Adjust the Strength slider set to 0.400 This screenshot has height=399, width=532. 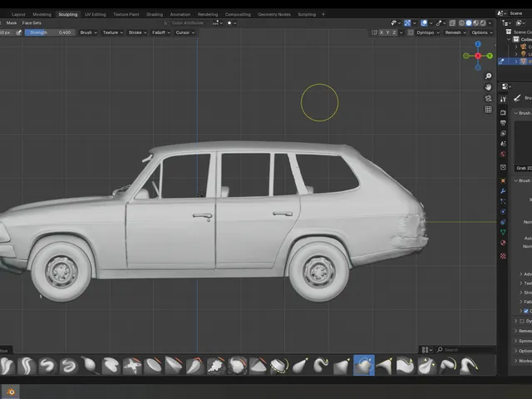[x=50, y=32]
